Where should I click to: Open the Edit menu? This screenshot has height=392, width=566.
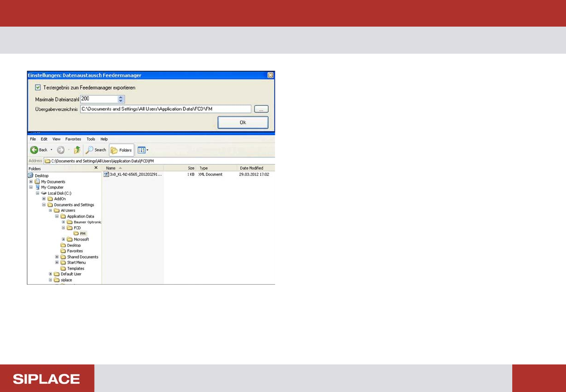point(44,139)
